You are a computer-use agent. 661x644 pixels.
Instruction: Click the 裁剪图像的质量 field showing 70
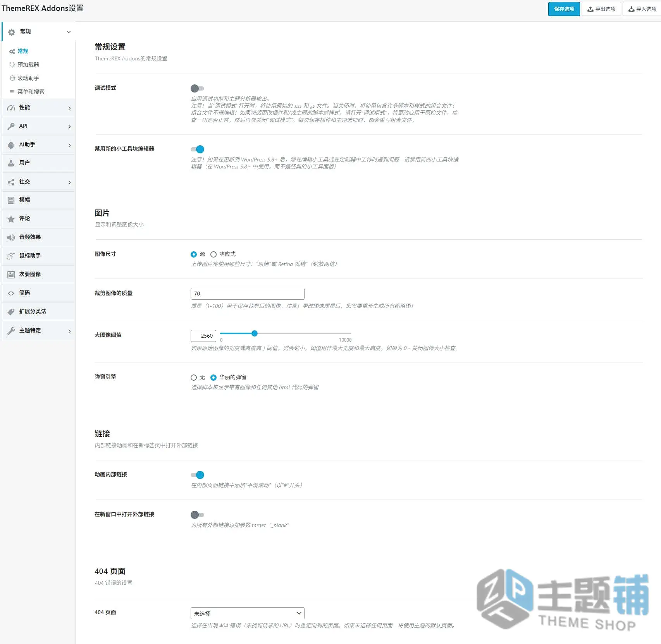pyautogui.click(x=247, y=294)
